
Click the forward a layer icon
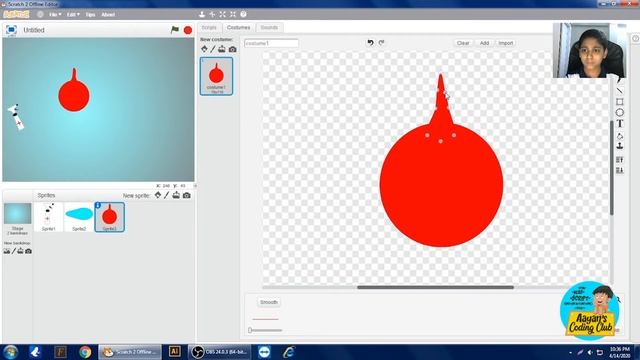tap(620, 160)
